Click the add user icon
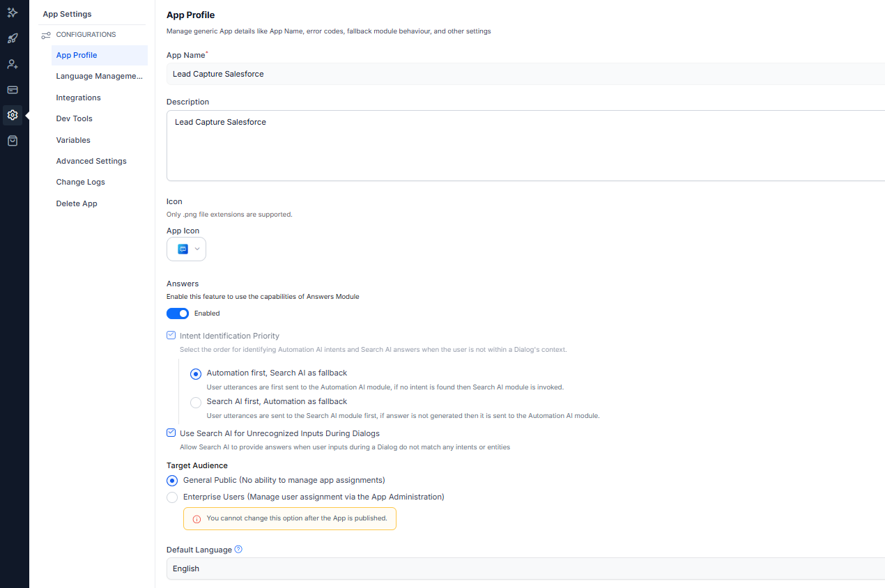Image resolution: width=885 pixels, height=588 pixels. click(13, 64)
